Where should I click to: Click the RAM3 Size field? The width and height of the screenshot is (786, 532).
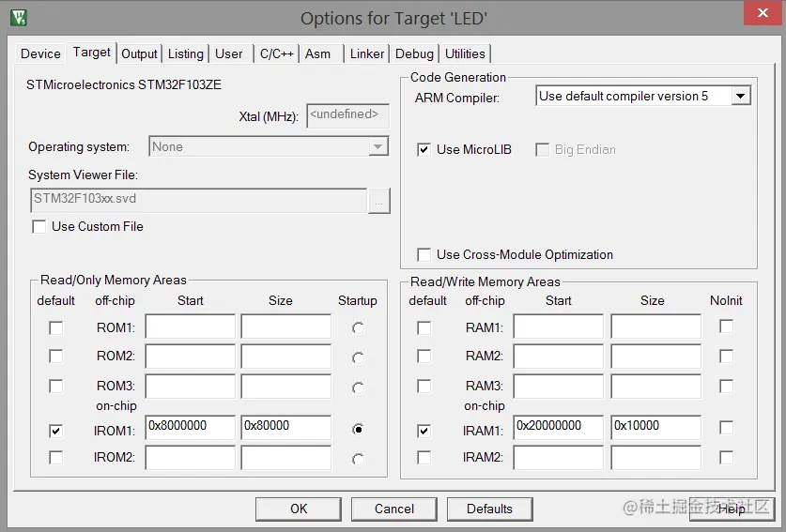coord(656,387)
